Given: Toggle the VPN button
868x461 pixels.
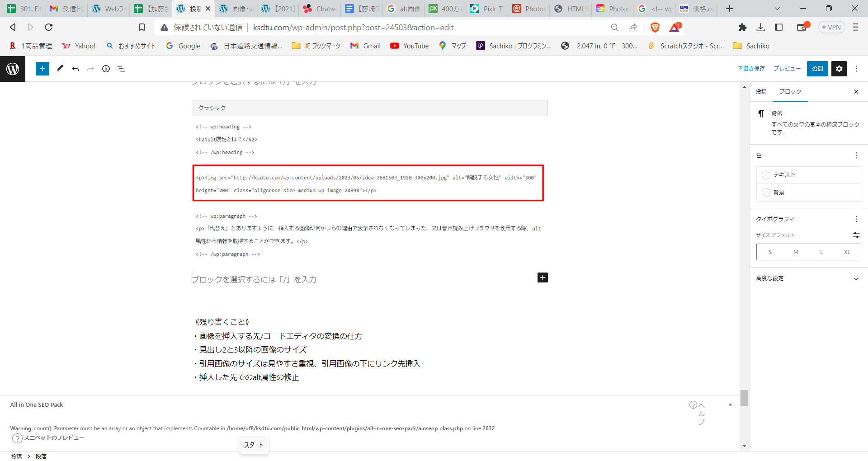Looking at the screenshot, I should (831, 28).
